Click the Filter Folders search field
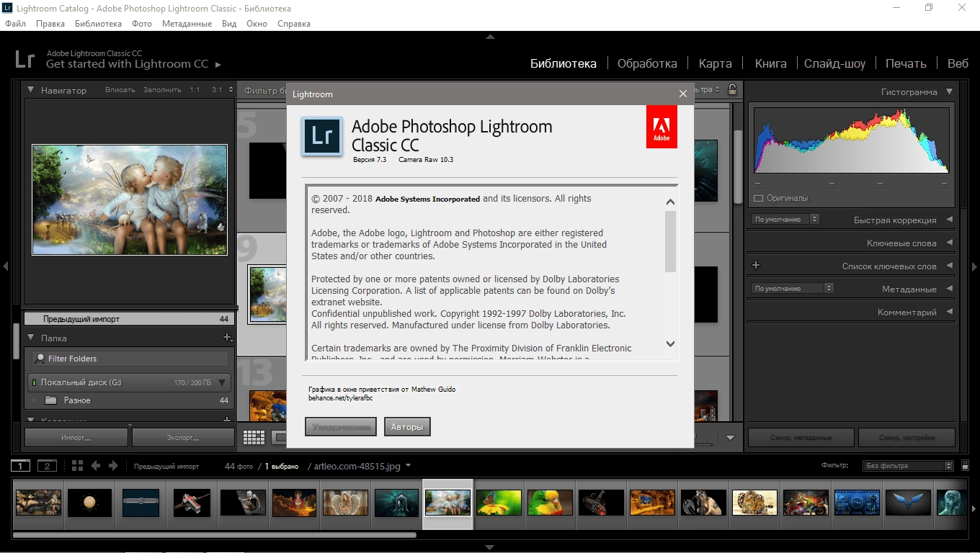This screenshot has width=980, height=553. click(x=130, y=359)
